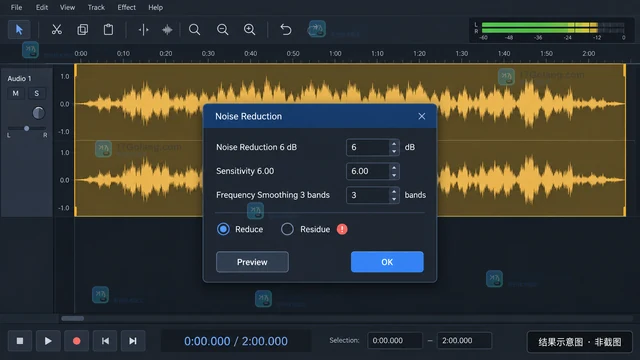The width and height of the screenshot is (640, 360).
Task: Solo the Audio 1 track
Action: pyautogui.click(x=37, y=93)
